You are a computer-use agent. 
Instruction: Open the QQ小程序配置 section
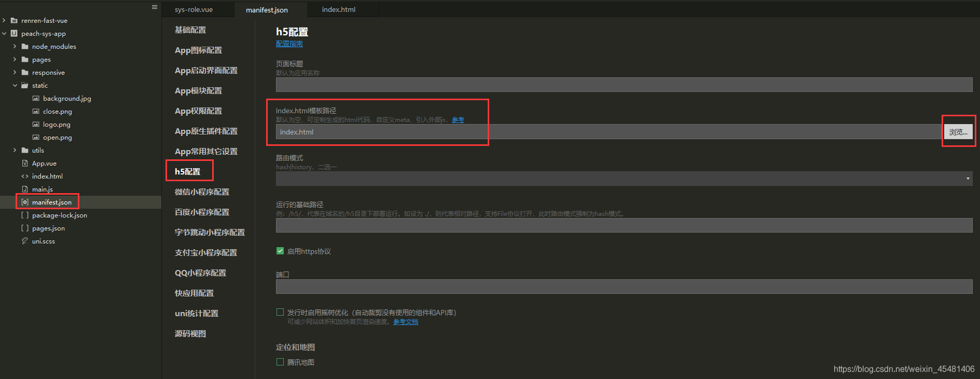[200, 273]
